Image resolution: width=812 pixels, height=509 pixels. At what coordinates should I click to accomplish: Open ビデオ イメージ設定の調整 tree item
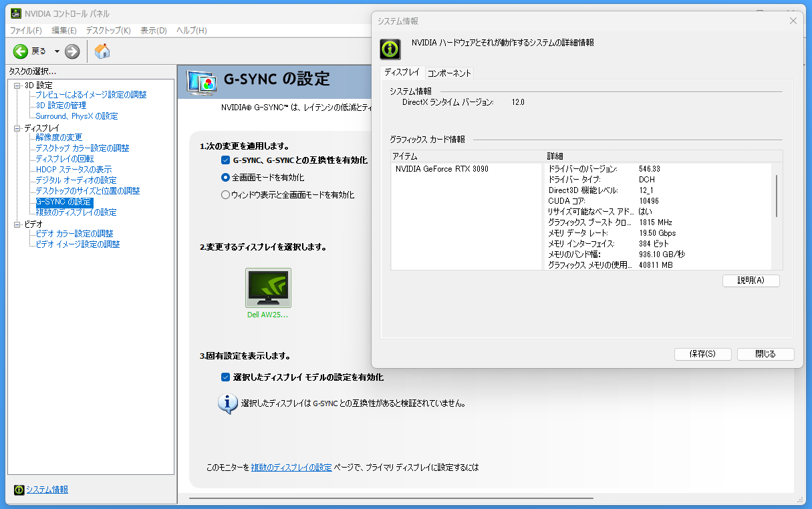(x=78, y=244)
